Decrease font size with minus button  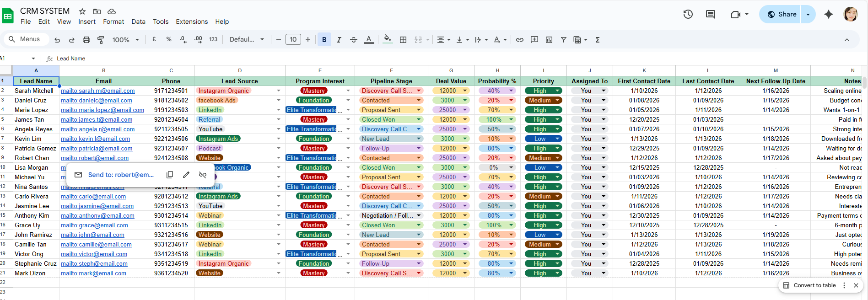[279, 39]
